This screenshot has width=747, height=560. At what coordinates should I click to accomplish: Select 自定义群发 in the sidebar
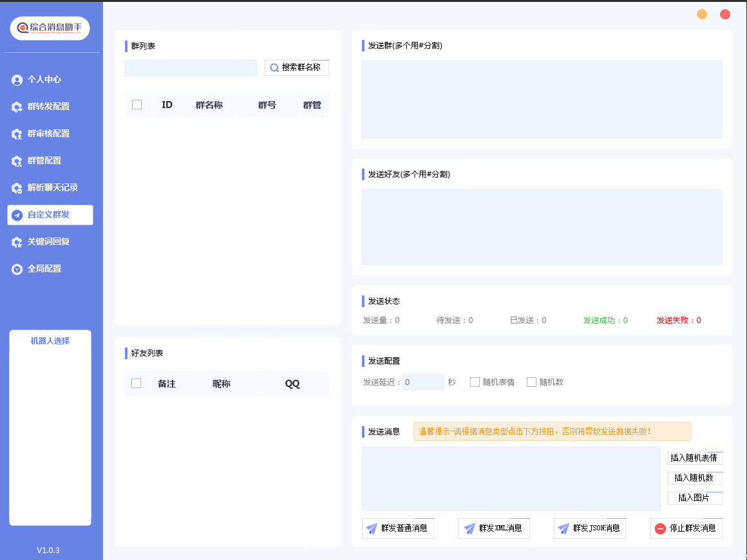click(50, 215)
